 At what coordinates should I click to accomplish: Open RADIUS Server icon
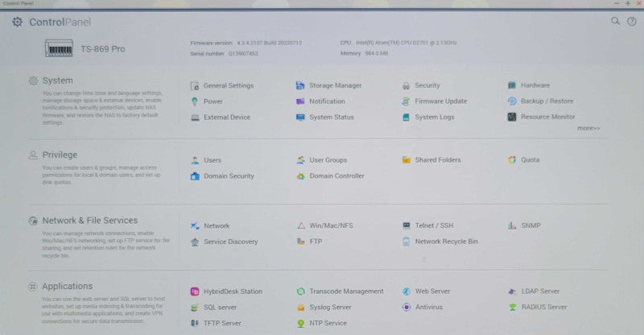coord(512,307)
